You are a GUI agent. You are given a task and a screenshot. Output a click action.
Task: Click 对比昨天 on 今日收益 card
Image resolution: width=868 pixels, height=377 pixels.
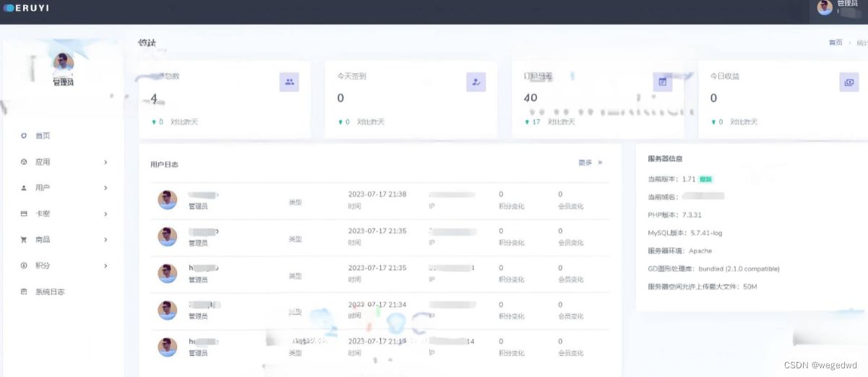pyautogui.click(x=744, y=122)
